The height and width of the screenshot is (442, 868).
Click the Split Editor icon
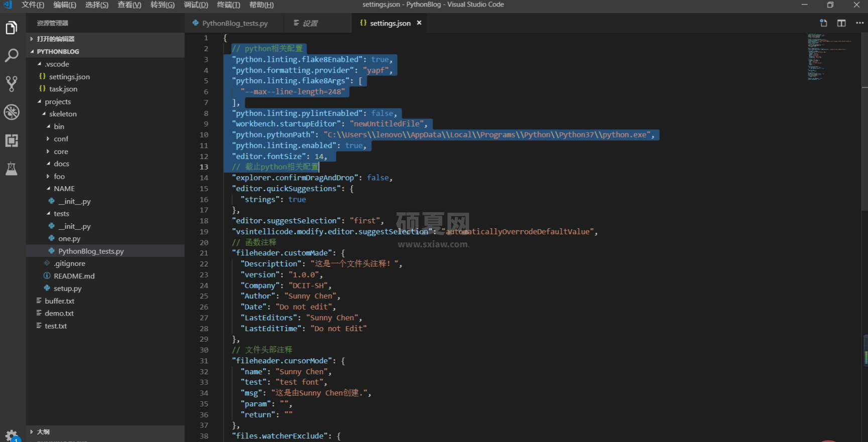pyautogui.click(x=841, y=23)
